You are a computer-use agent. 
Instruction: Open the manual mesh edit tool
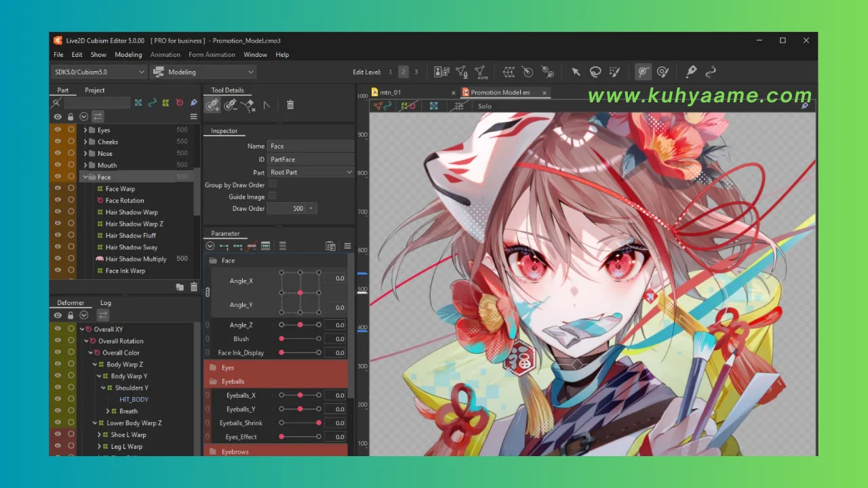click(462, 72)
